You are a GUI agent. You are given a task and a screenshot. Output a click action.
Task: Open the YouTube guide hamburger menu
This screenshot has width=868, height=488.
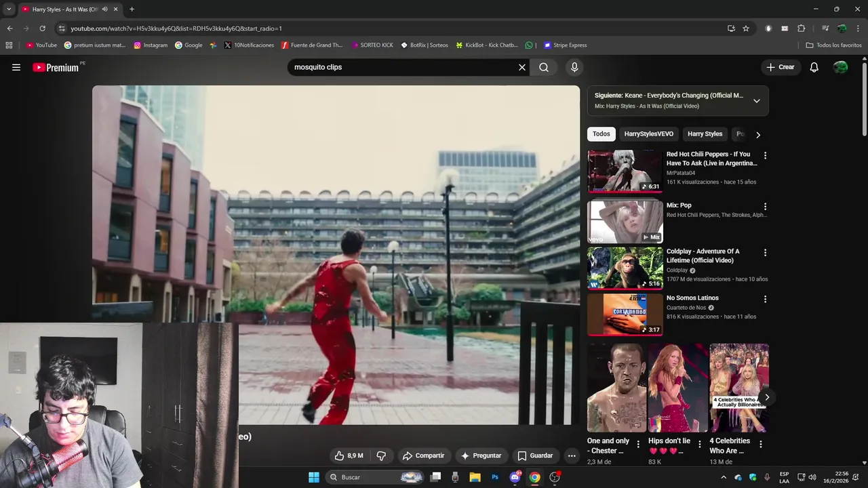(x=16, y=67)
